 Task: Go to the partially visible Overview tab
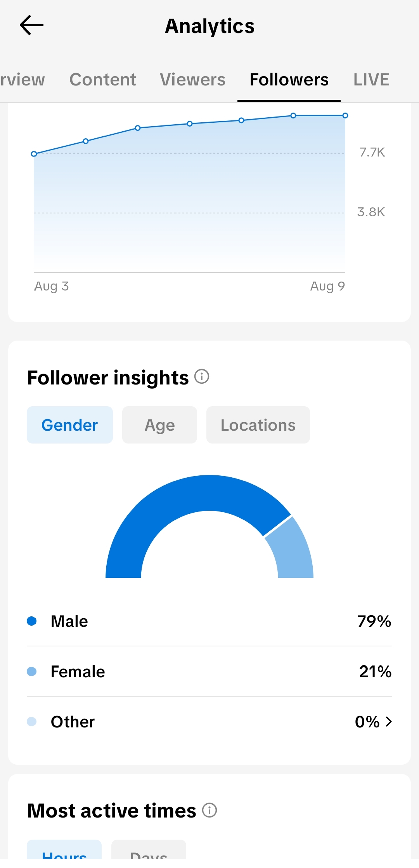[23, 80]
